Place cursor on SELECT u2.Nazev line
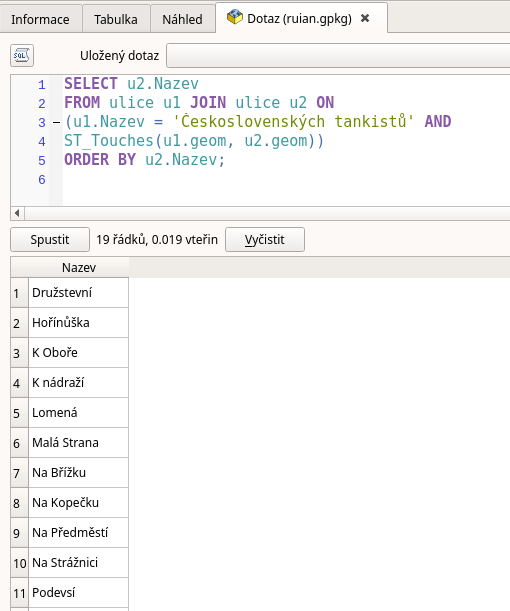510x611 pixels. pyautogui.click(x=131, y=84)
